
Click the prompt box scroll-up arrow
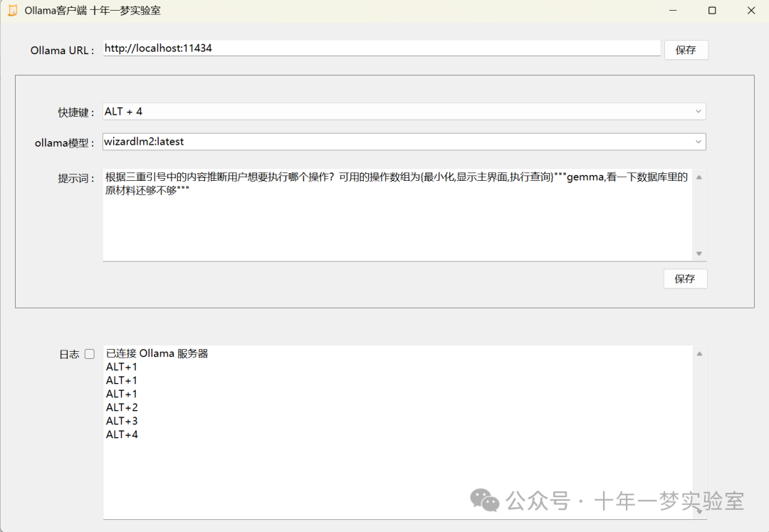[699, 177]
